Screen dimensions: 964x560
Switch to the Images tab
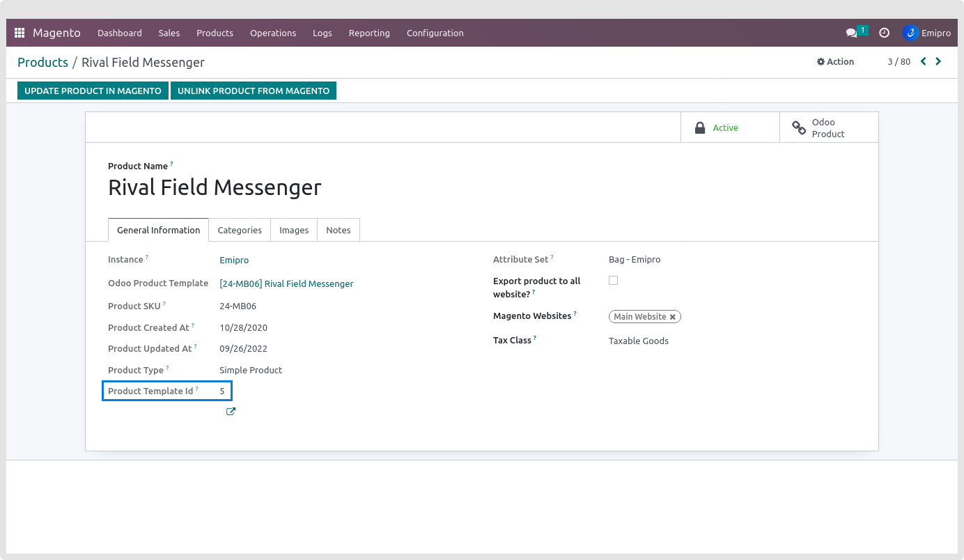coord(294,230)
